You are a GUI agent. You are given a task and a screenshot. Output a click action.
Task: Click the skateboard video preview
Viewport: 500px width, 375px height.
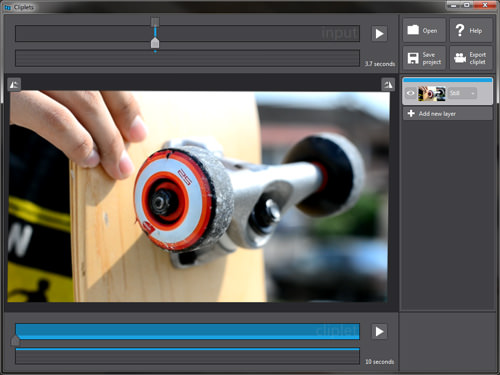(199, 197)
